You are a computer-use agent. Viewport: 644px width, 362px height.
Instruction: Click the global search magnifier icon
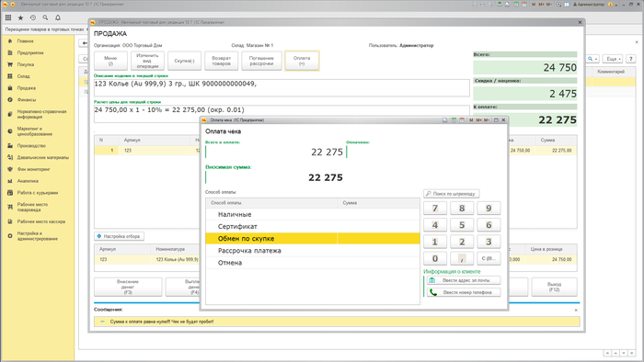(x=45, y=17)
